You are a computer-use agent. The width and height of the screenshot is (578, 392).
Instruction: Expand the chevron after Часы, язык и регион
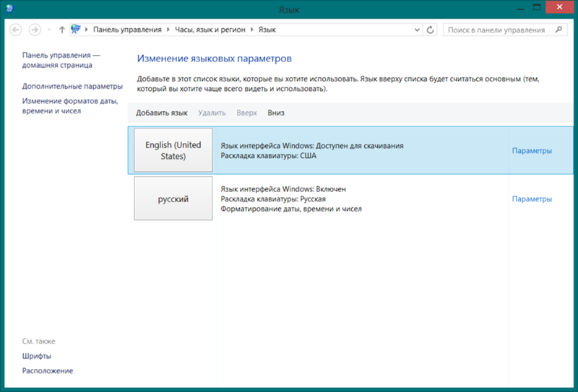click(251, 30)
